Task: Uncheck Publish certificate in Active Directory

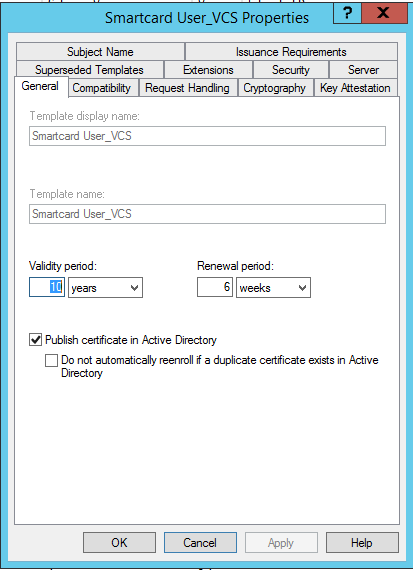Action: tap(35, 340)
